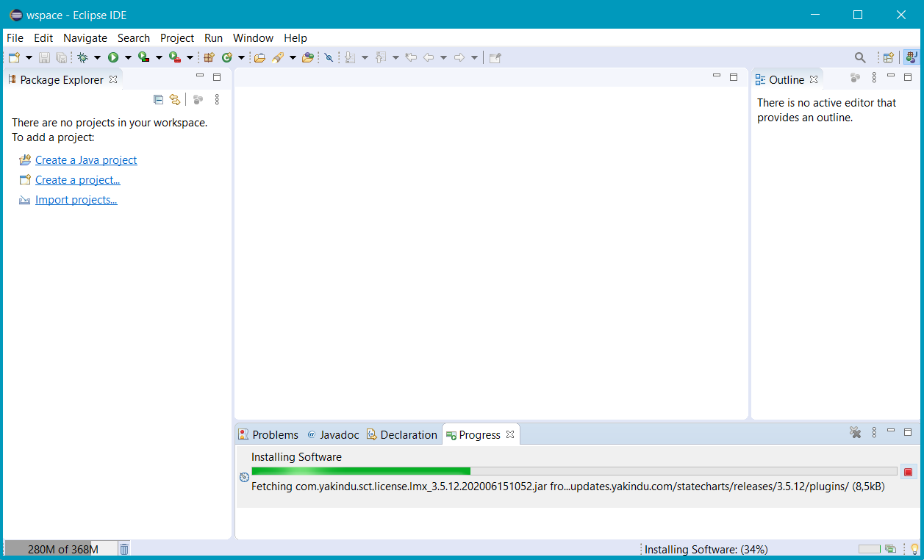Click the New Java Package icon
The height and width of the screenshot is (560, 924).
coord(209,57)
